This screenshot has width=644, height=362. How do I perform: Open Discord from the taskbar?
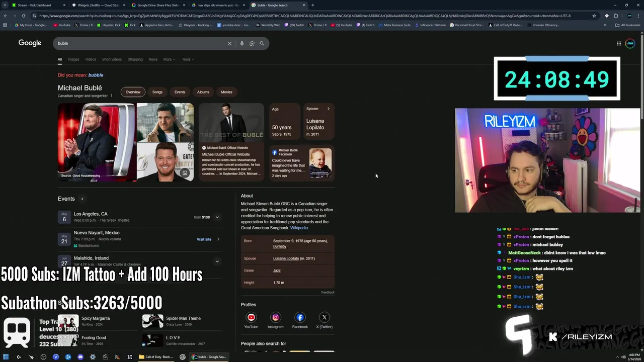point(80,357)
